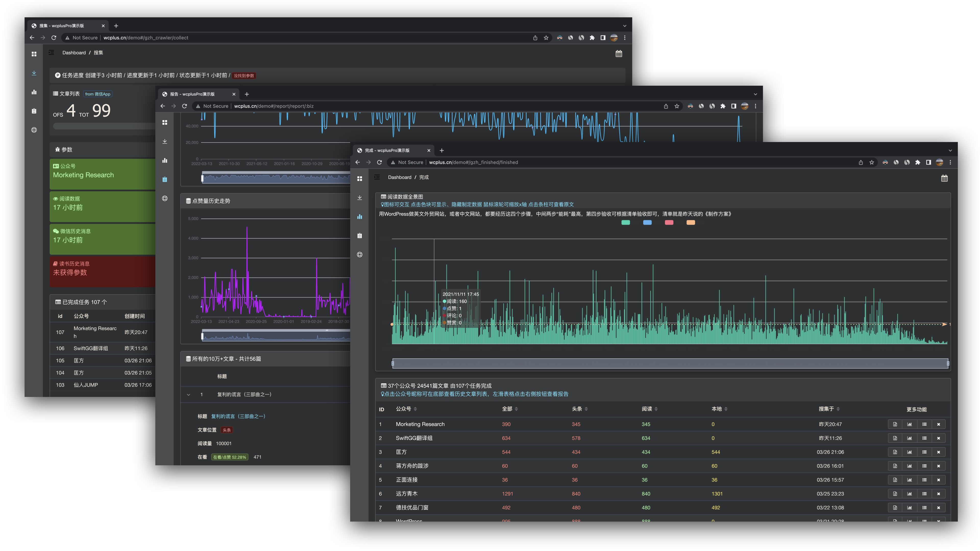
Task: Open chart report for 远方青木 row
Action: (909, 494)
